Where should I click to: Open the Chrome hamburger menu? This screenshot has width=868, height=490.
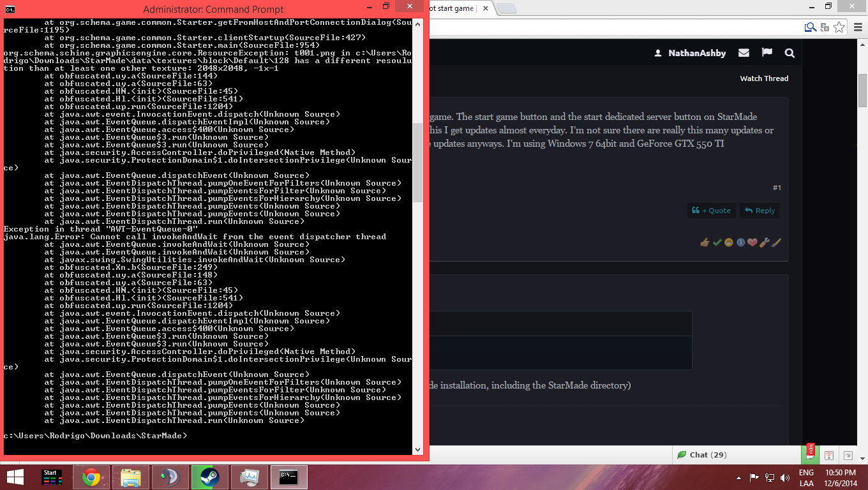pyautogui.click(x=857, y=27)
